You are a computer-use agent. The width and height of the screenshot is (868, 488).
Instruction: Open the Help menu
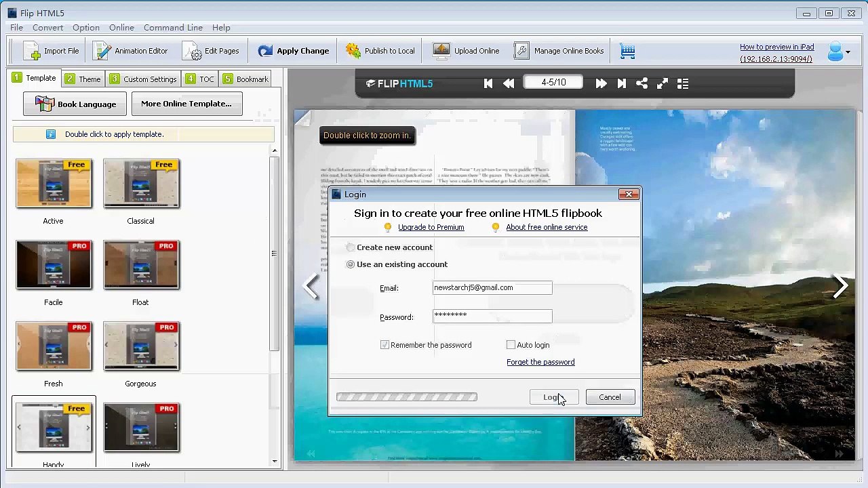click(x=221, y=28)
